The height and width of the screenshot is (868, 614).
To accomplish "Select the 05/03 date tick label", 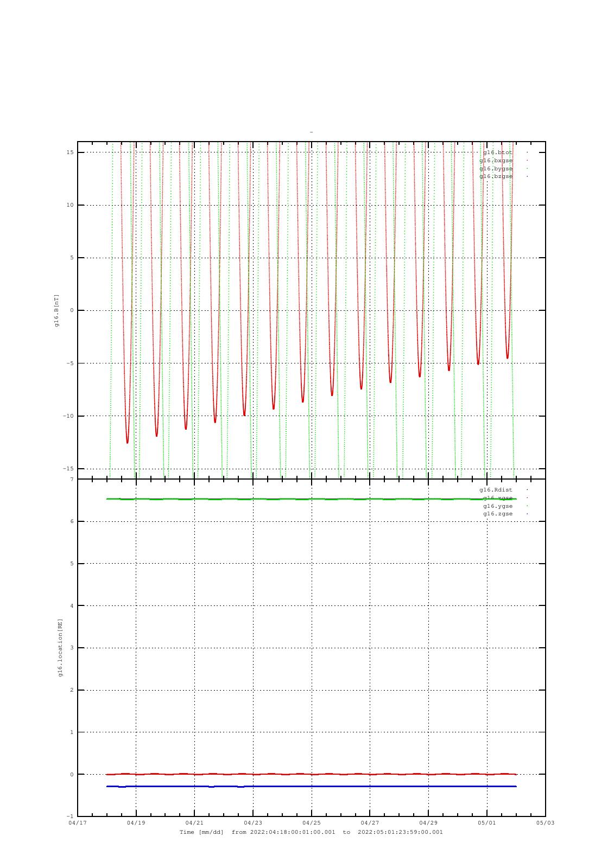I will pyautogui.click(x=546, y=823).
